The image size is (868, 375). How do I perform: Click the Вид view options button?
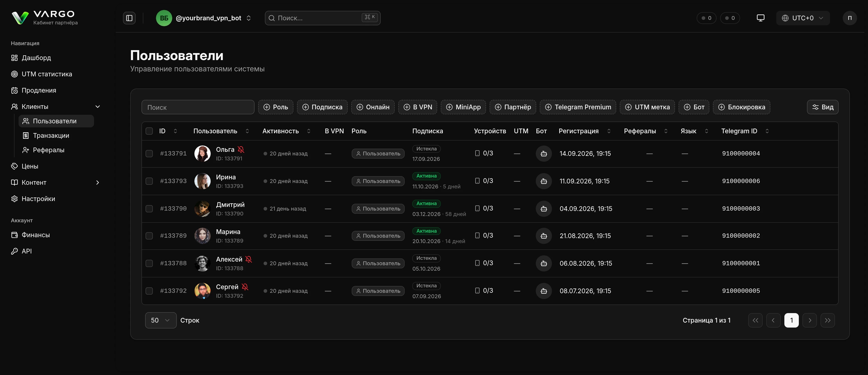[x=822, y=107]
